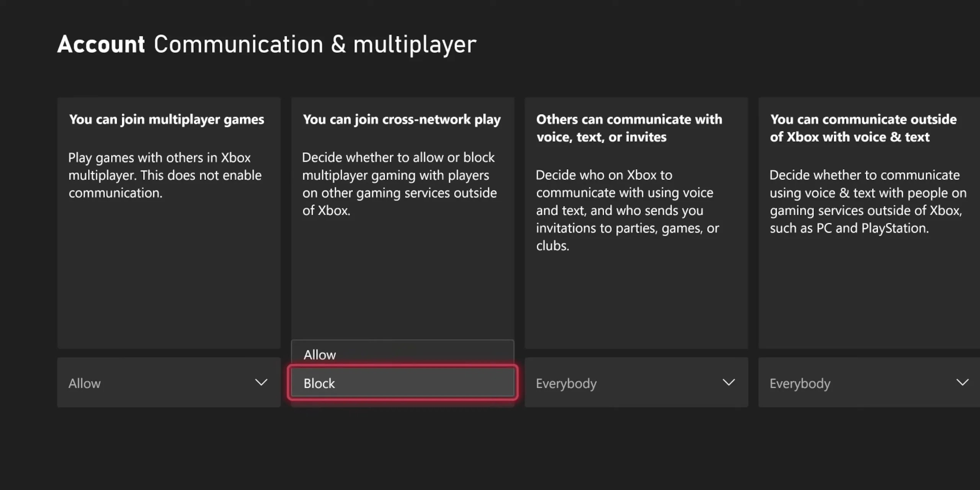
Task: Click chevron on outside-Xbox communication dropdown
Action: (962, 382)
